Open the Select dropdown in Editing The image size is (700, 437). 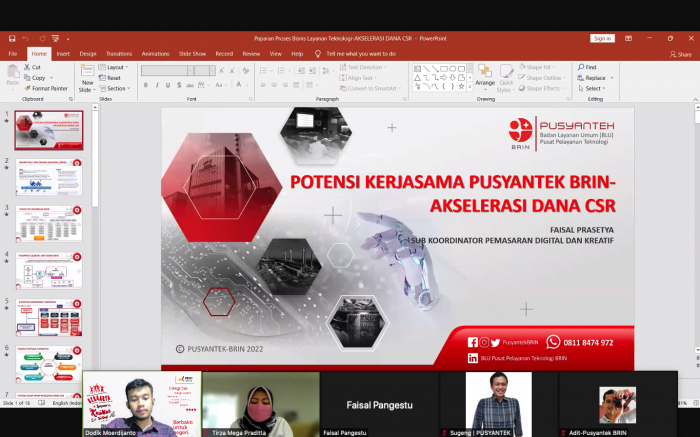click(x=592, y=88)
